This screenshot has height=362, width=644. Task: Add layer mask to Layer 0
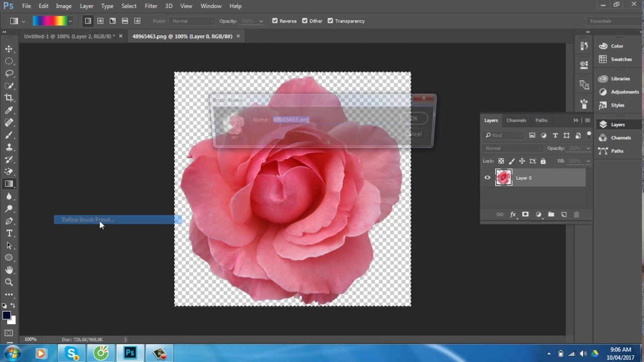(525, 215)
